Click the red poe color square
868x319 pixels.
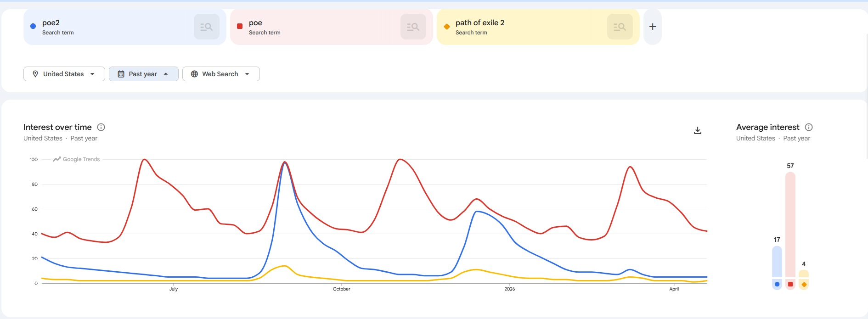[x=240, y=27]
